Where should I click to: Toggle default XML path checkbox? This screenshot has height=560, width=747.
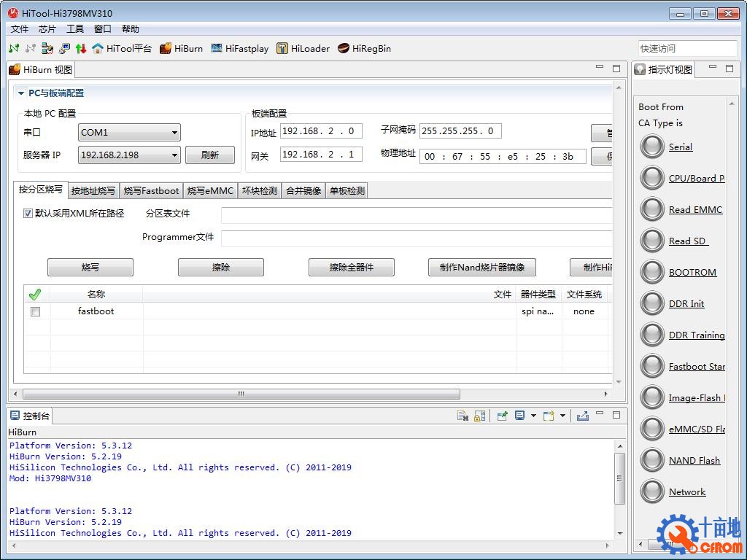[x=28, y=214]
